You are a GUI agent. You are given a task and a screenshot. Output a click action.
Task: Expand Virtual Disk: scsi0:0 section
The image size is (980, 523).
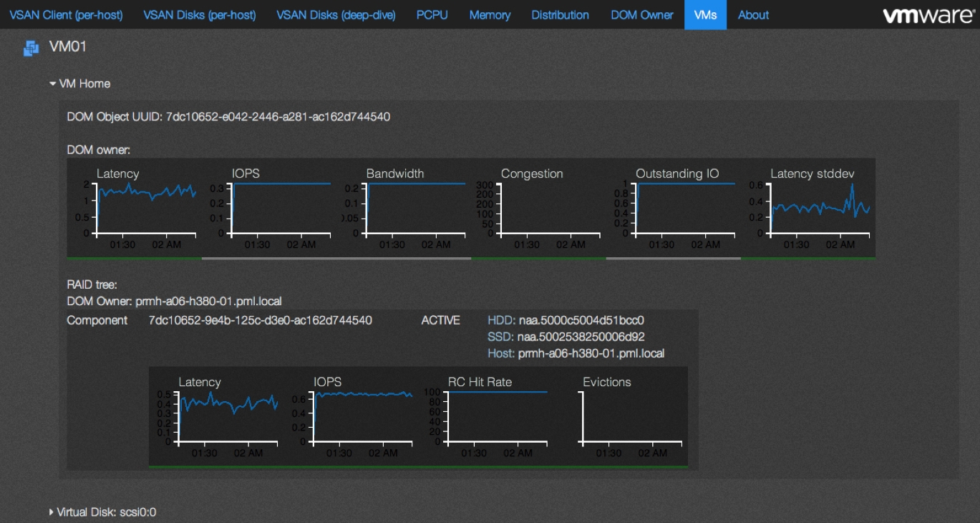point(102,512)
